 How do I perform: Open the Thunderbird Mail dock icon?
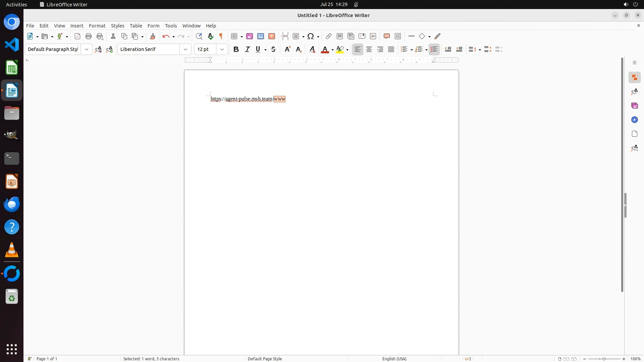(x=12, y=204)
